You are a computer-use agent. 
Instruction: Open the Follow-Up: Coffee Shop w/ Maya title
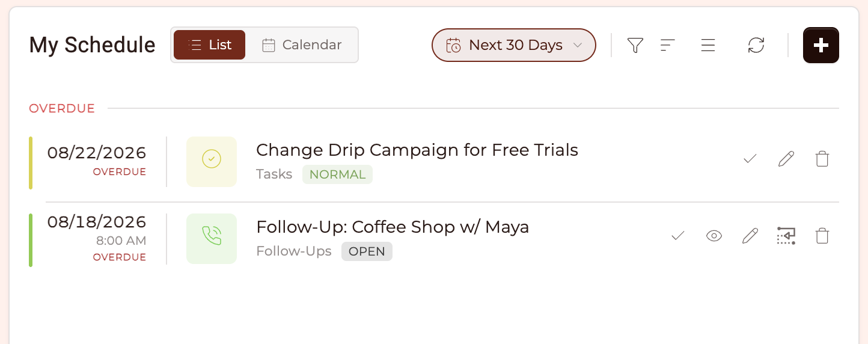[393, 227]
